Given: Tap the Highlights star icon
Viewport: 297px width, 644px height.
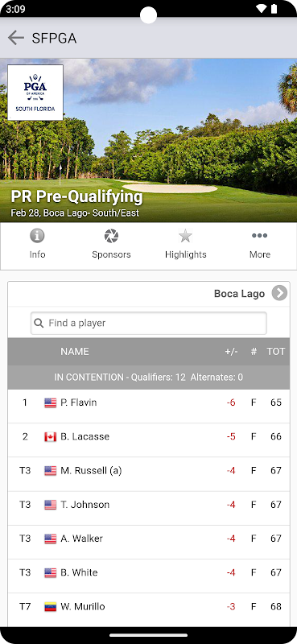Looking at the screenshot, I should coord(185,236).
